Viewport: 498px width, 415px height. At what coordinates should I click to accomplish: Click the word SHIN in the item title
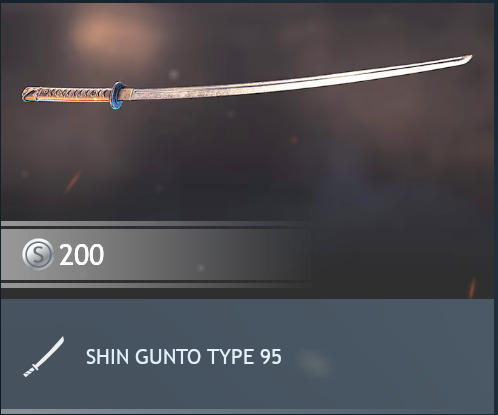point(107,357)
